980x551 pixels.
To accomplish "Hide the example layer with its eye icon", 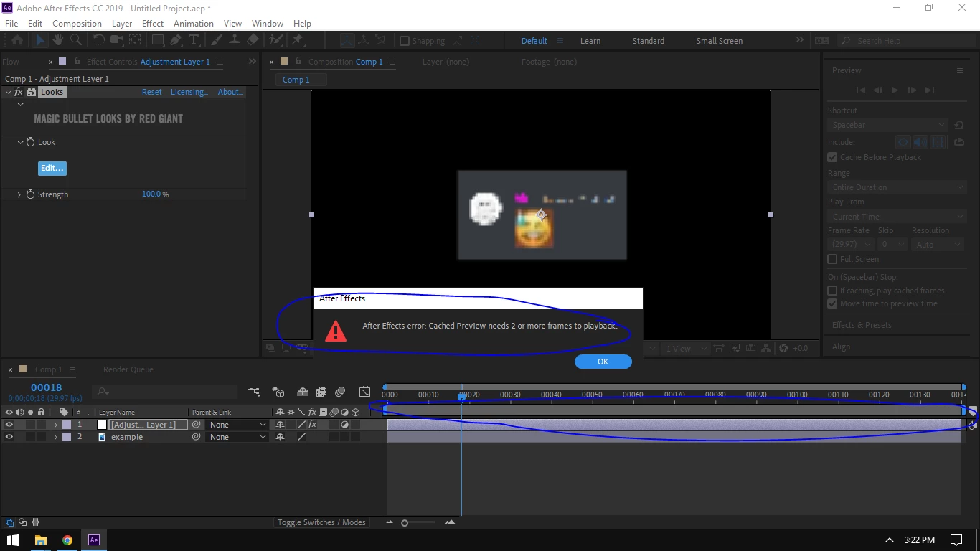I will pyautogui.click(x=9, y=437).
